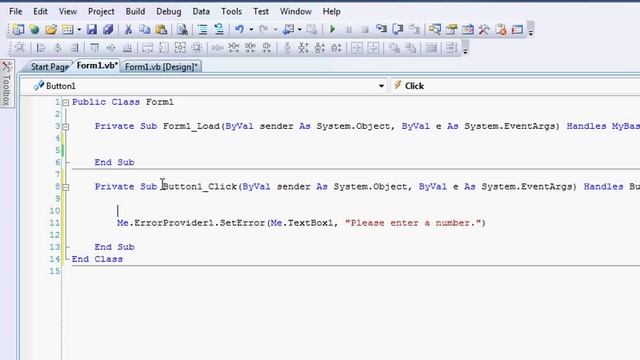The height and width of the screenshot is (360, 640).
Task: Click the Find in Files icon
Action: [x=182, y=29]
